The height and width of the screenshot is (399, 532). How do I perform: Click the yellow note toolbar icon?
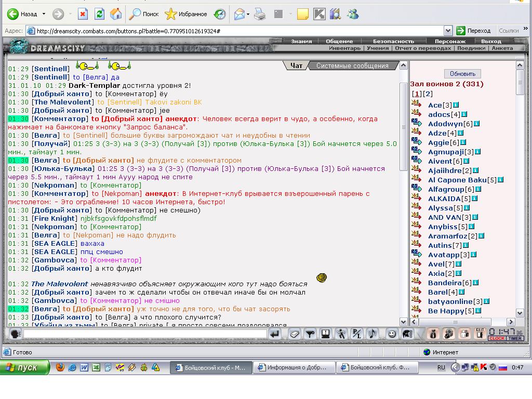[303, 14]
